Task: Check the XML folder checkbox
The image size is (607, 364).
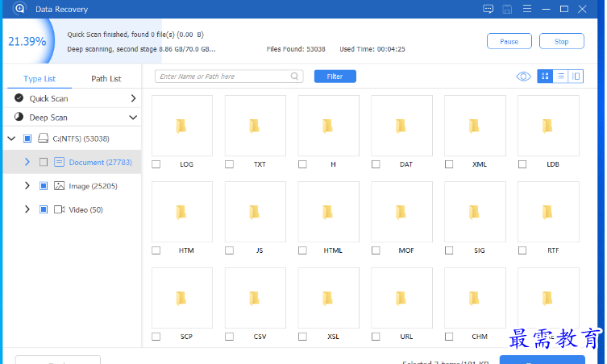Action: [x=449, y=164]
